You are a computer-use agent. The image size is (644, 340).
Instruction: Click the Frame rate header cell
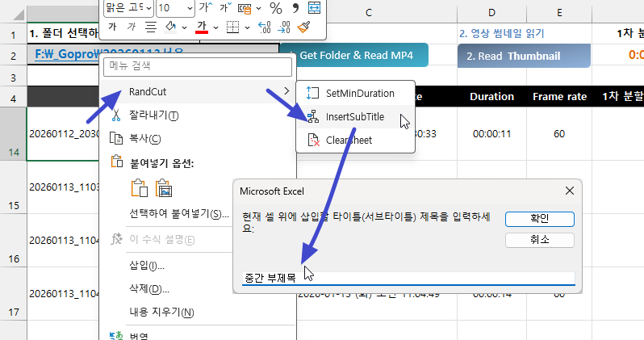[x=559, y=97]
